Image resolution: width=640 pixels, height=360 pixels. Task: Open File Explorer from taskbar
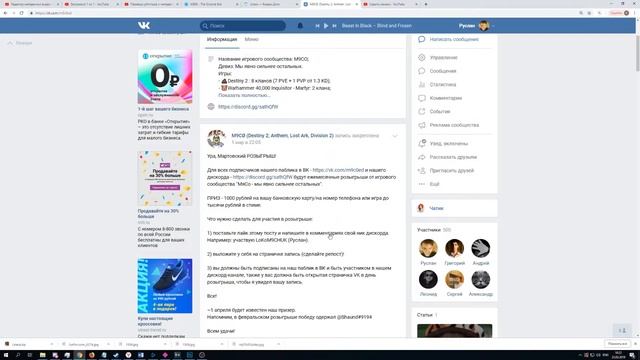pyautogui.click(x=42, y=355)
